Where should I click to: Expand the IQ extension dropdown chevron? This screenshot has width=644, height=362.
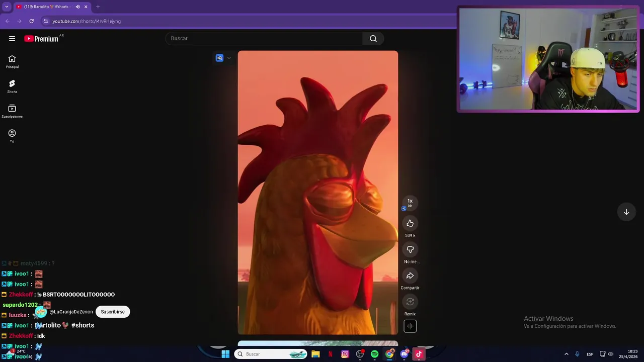229,58
